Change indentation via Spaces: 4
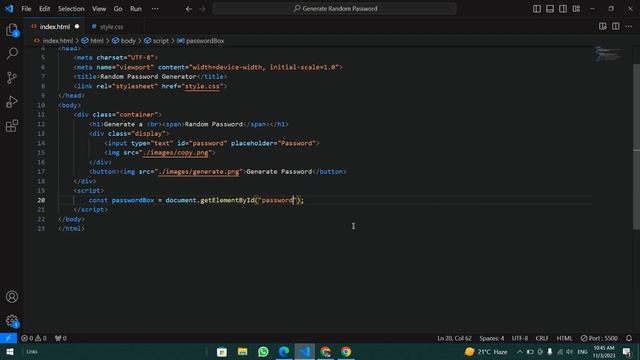The height and width of the screenshot is (360, 640). pos(491,338)
